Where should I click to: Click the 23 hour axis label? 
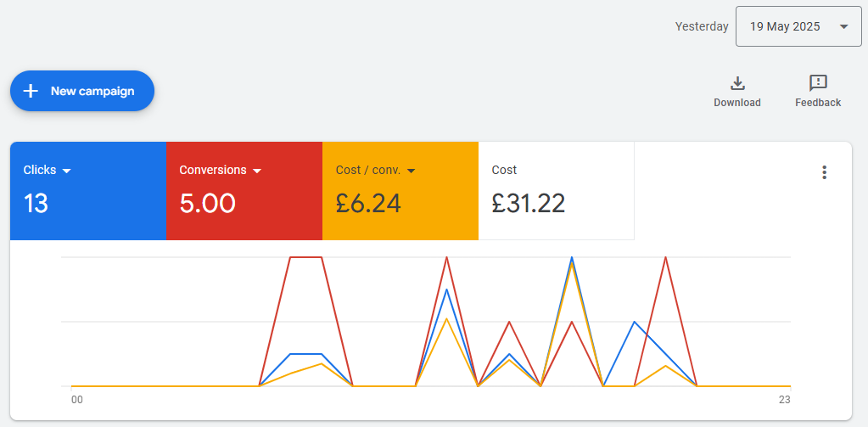784,401
